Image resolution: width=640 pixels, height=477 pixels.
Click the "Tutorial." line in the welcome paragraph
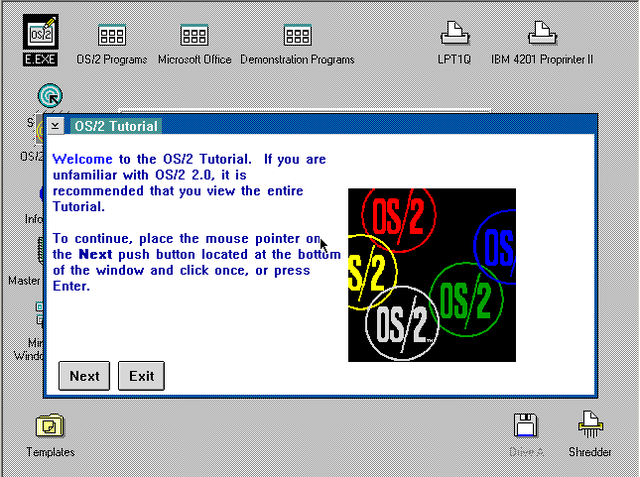(79, 207)
